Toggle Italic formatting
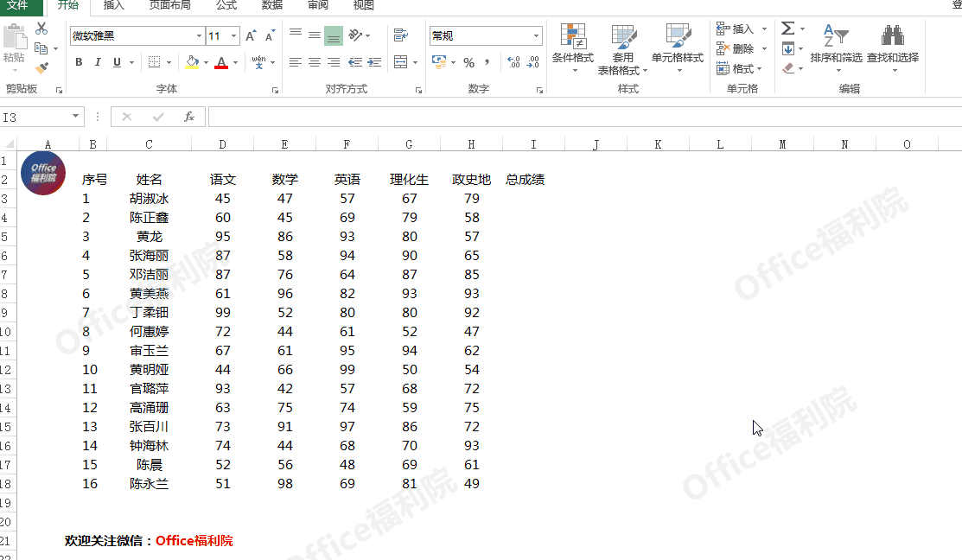 (x=98, y=62)
